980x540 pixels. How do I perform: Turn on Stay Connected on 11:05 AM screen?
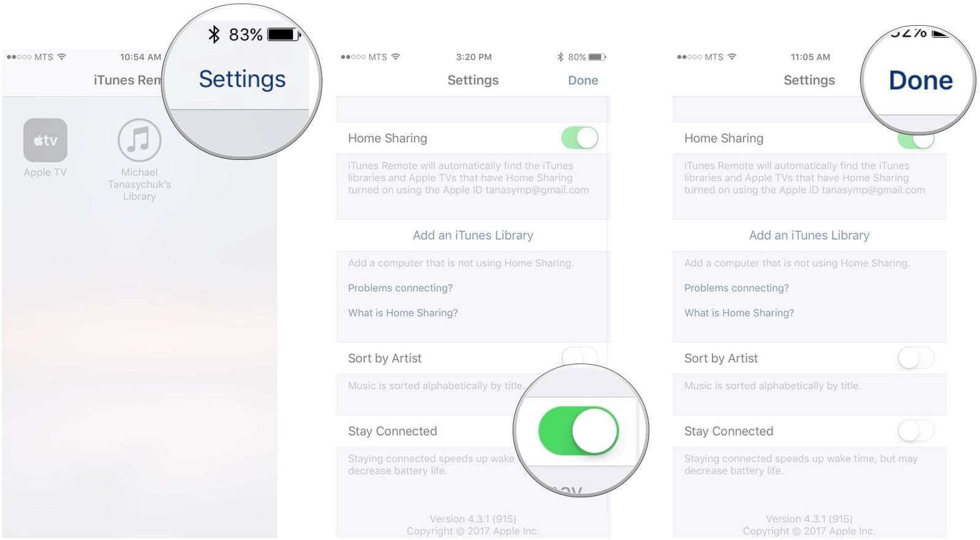(x=915, y=431)
